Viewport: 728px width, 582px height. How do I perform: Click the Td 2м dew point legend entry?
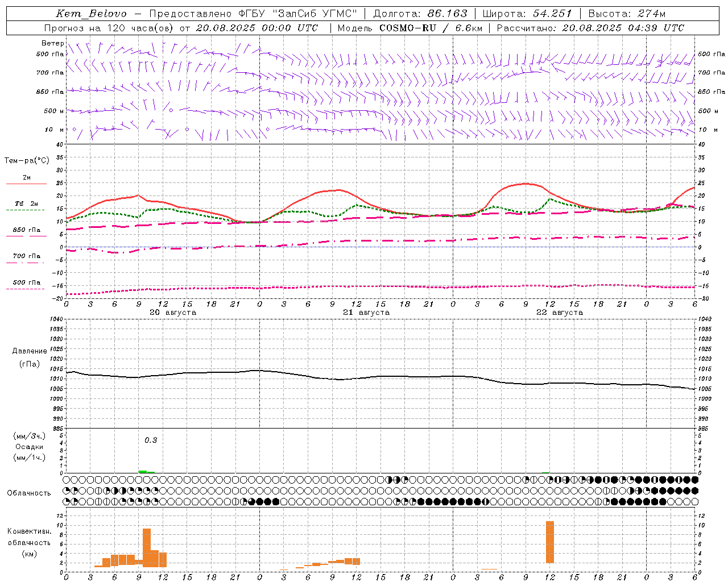27,203
